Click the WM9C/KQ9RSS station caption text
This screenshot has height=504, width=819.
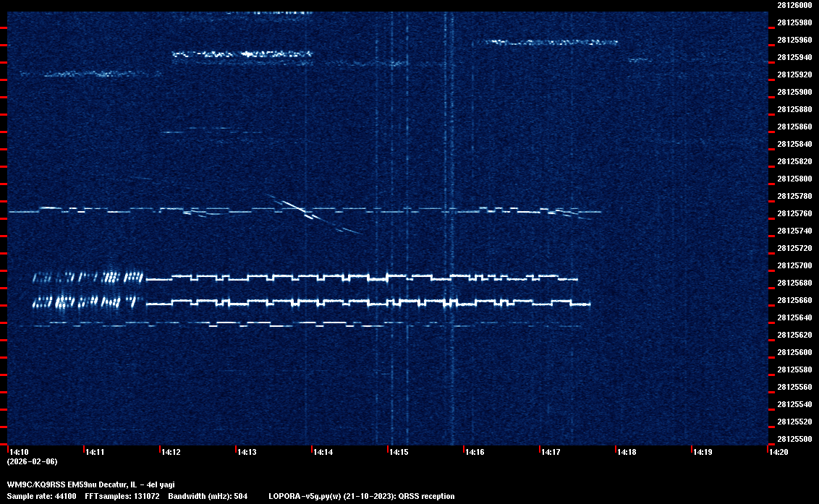(90, 484)
